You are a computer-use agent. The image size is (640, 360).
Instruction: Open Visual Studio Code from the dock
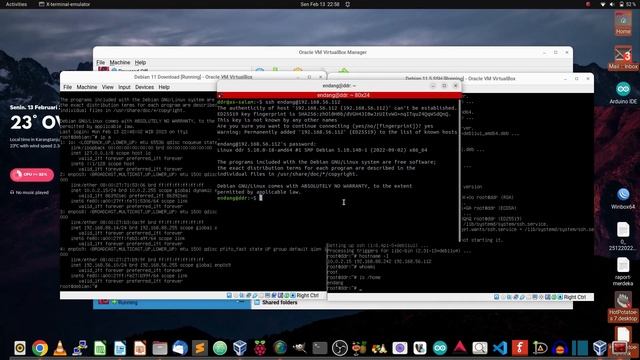click(x=500, y=348)
